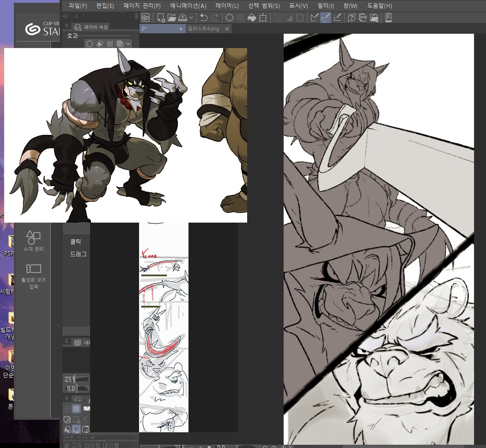Open the 애니메이션(A) menu
This screenshot has width=486, height=448.
(x=188, y=6)
